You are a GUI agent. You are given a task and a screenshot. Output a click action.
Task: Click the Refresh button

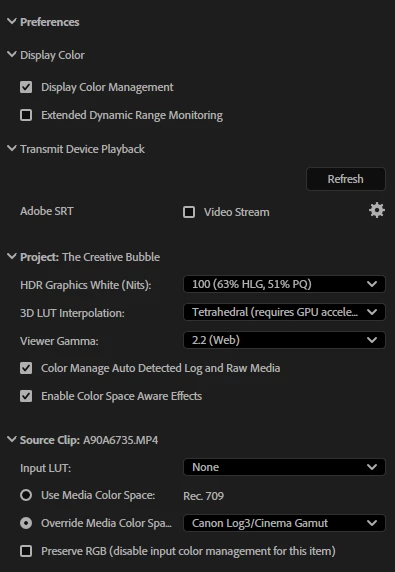(346, 179)
